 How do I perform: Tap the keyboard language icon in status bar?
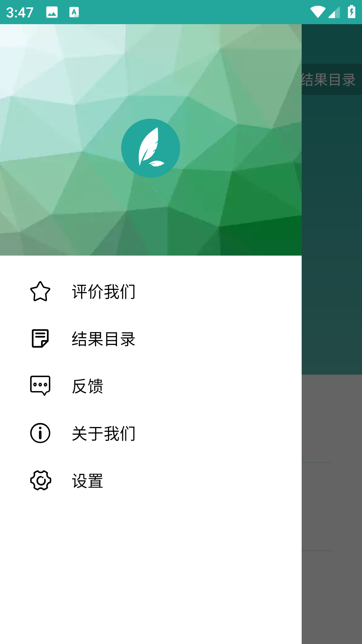pyautogui.click(x=74, y=12)
